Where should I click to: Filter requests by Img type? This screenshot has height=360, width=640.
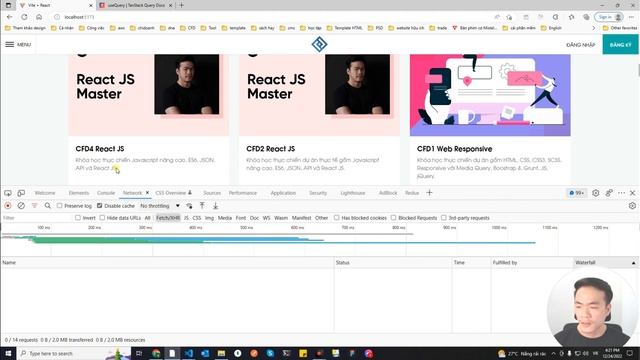click(x=209, y=218)
